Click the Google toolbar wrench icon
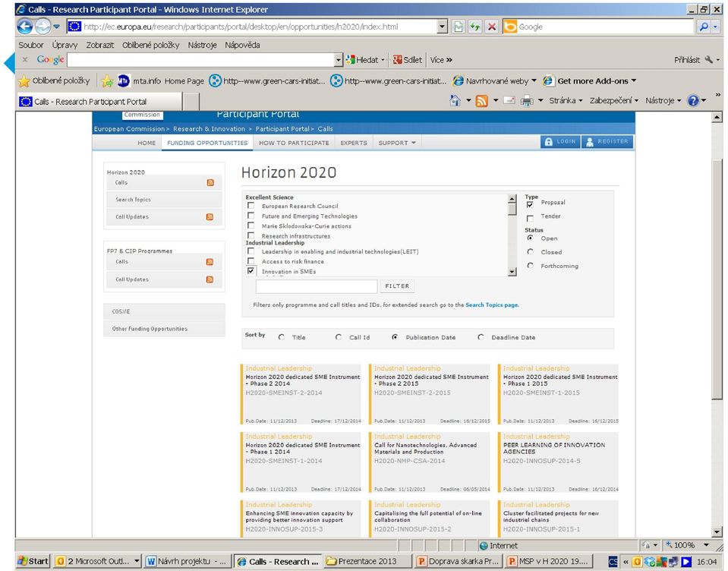The height and width of the screenshot is (571, 728). pos(708,59)
